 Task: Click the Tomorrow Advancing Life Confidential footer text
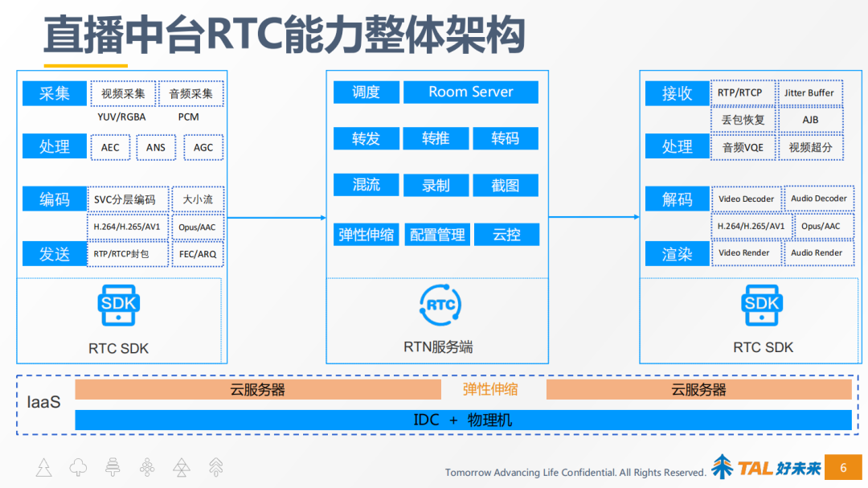click(x=575, y=473)
